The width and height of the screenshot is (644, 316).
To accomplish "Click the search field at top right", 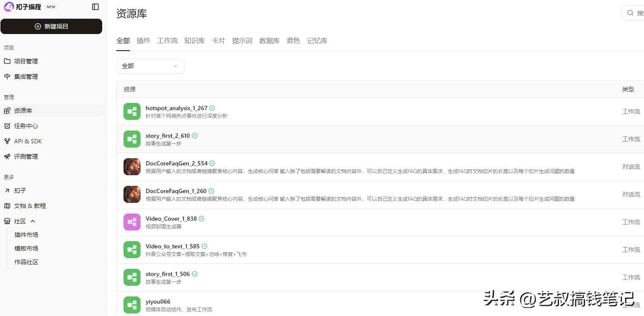I will tap(633, 13).
